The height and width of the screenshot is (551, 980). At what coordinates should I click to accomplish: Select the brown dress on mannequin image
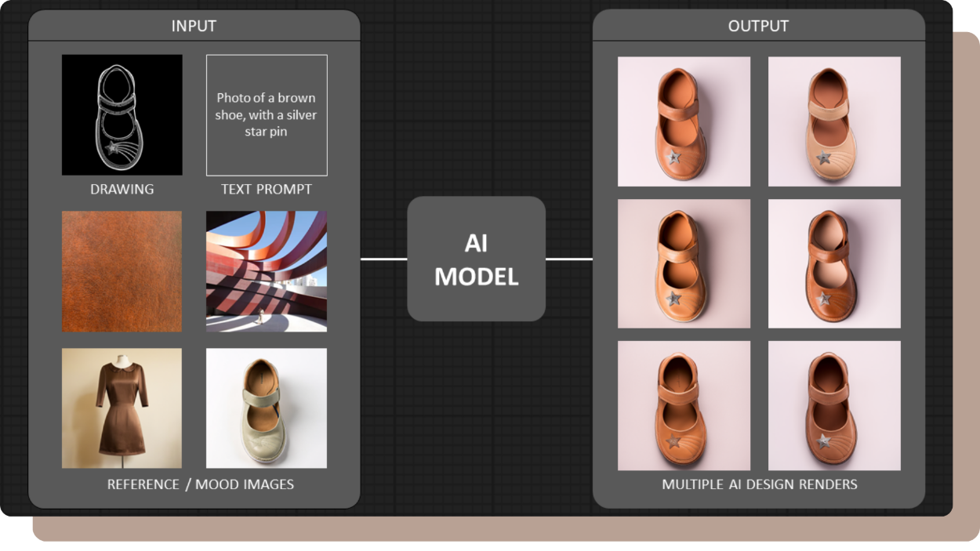[x=122, y=408]
